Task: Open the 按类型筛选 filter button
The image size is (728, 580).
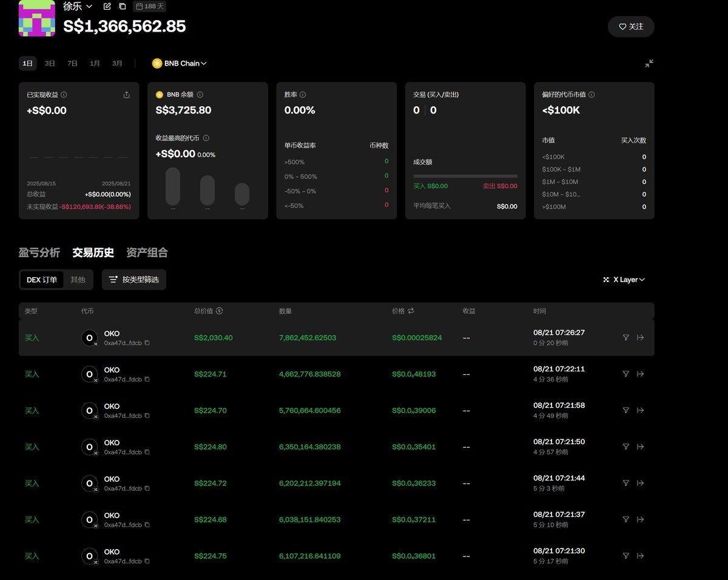Action: 133,280
